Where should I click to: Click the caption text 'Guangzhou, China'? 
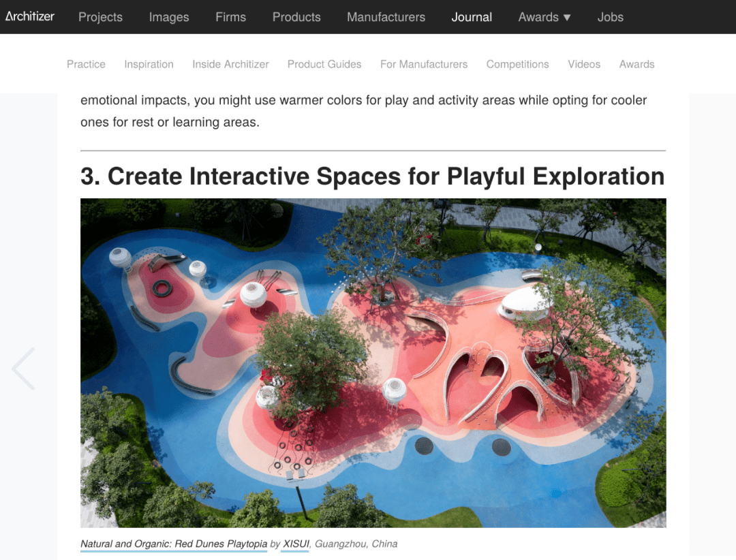coord(356,544)
